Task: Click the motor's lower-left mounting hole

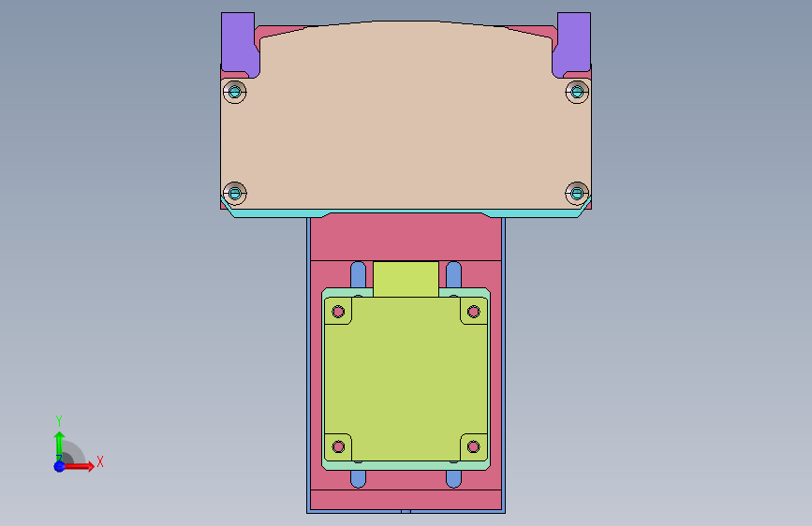Action: pyautogui.click(x=338, y=446)
